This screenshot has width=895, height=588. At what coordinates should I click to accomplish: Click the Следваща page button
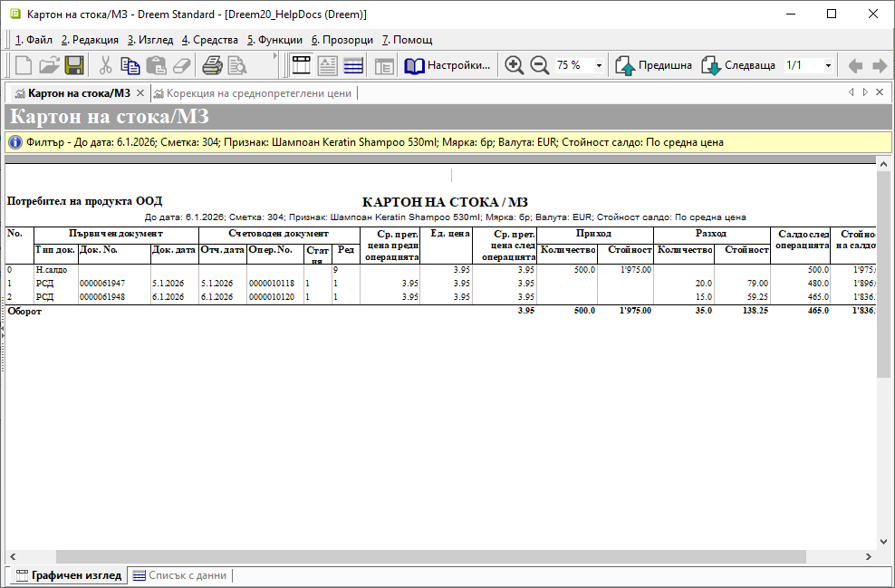click(738, 65)
